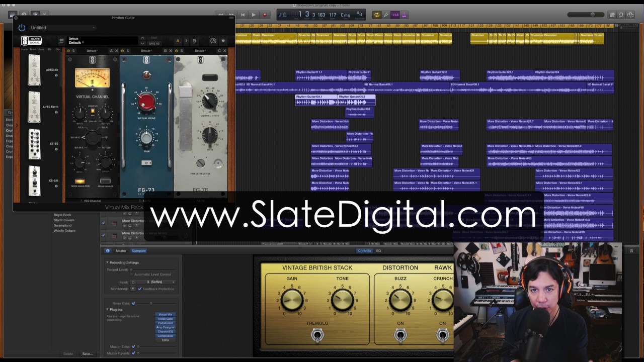Viewport: 644px width, 362px height.
Task: Toggle the Metronome button
Action: (404, 15)
